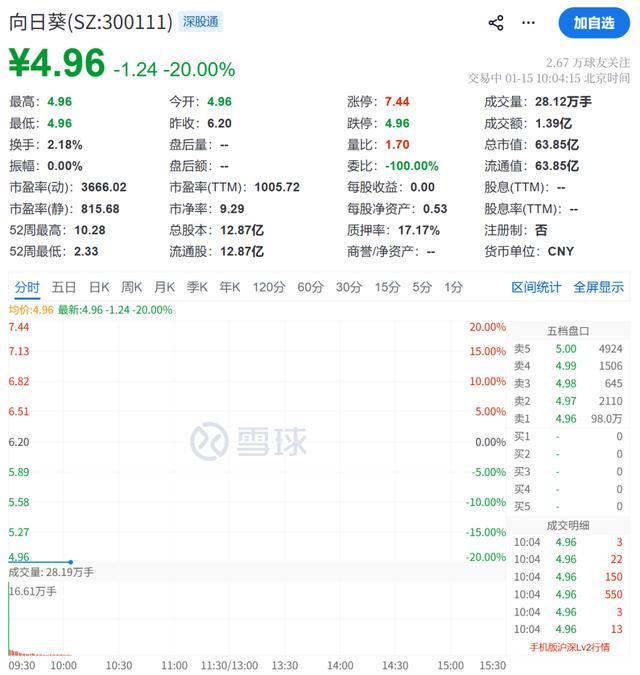Click the 总市值 value 63.85亿
This screenshot has height=675, width=640.
[557, 145]
